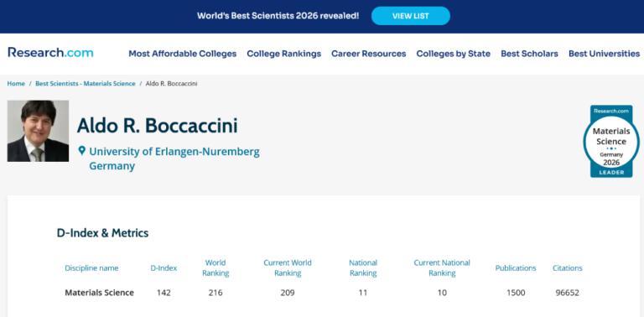Click Aldo R. Boccaccini breadcrumb text
644x317 pixels.
[x=171, y=83]
